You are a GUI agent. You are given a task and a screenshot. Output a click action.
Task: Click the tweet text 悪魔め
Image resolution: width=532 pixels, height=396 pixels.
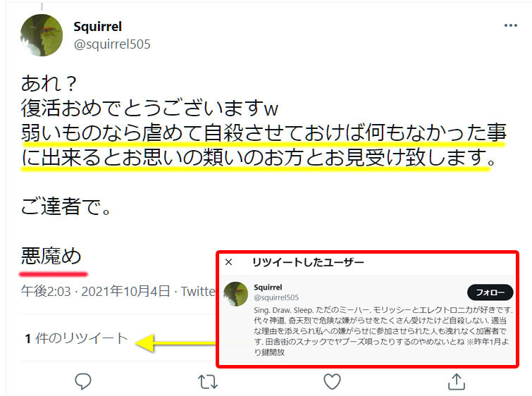(x=51, y=256)
